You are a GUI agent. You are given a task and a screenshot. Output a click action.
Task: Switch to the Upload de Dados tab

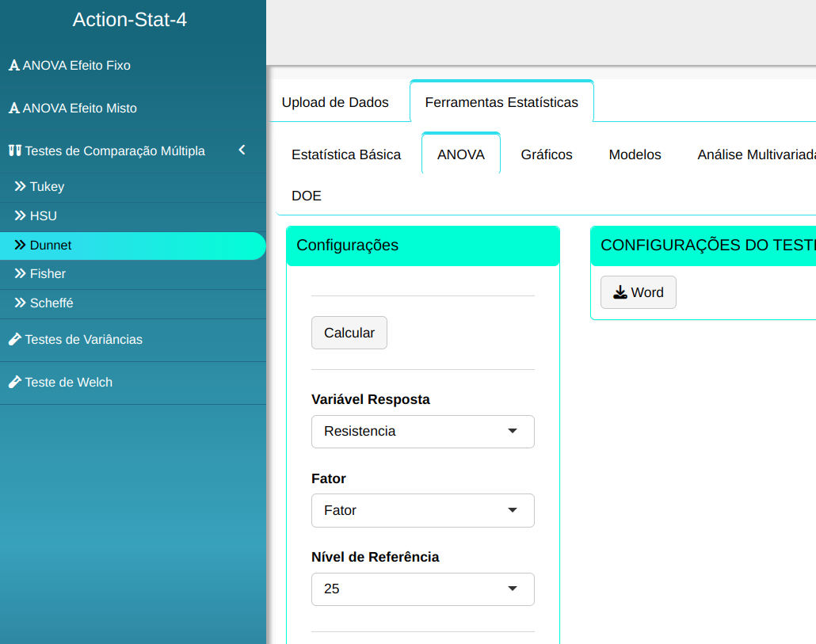(335, 102)
